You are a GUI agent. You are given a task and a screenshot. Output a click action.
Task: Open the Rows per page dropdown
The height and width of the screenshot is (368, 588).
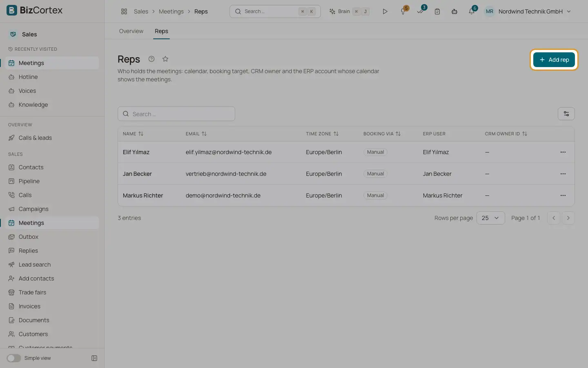(490, 218)
